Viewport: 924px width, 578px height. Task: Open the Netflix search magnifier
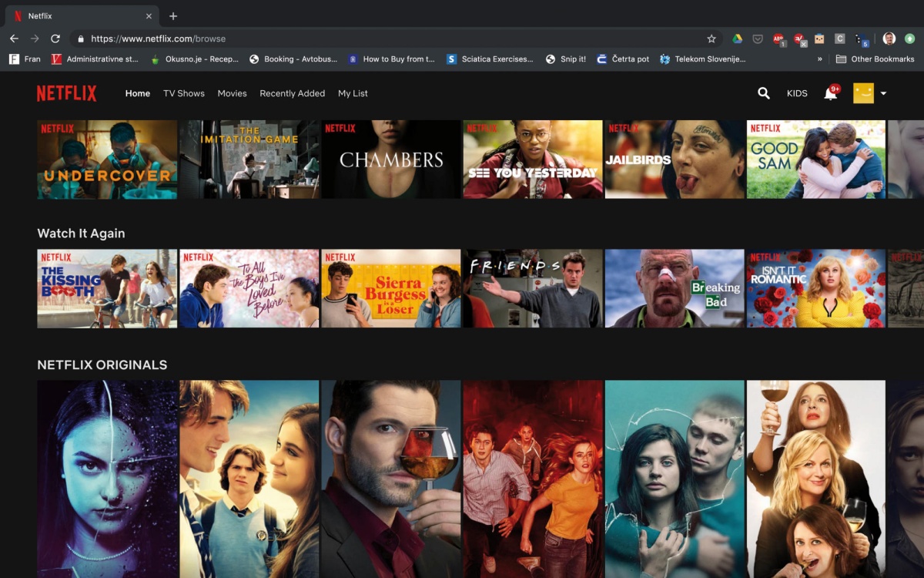pyautogui.click(x=764, y=93)
